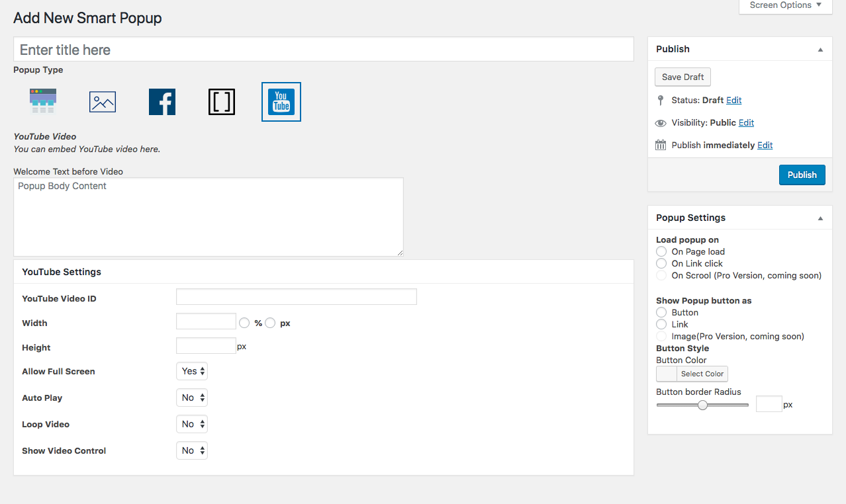Open the Show Video Control dropdown

[192, 450]
